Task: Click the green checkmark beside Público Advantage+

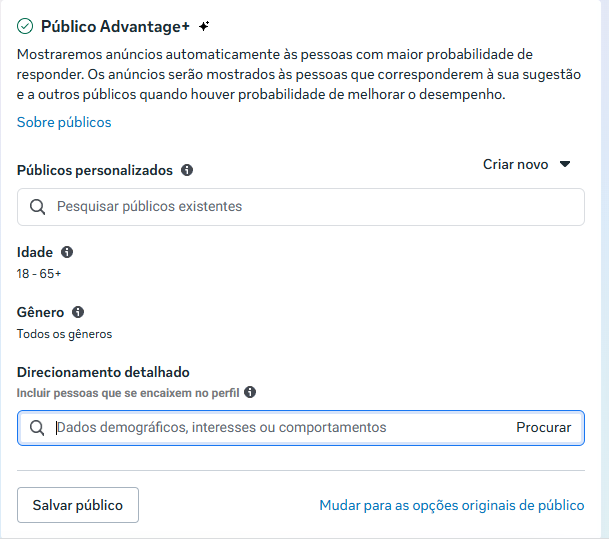Action: point(25,26)
